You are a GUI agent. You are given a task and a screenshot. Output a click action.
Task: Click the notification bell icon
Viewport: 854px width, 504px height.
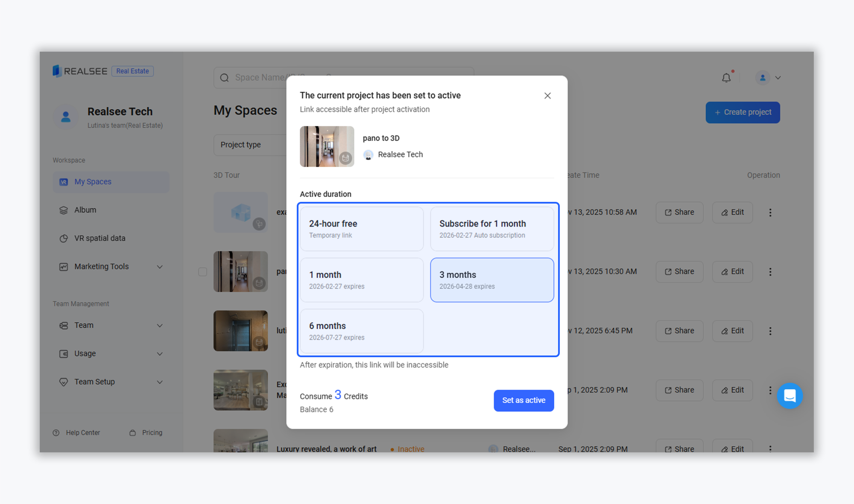pyautogui.click(x=726, y=78)
